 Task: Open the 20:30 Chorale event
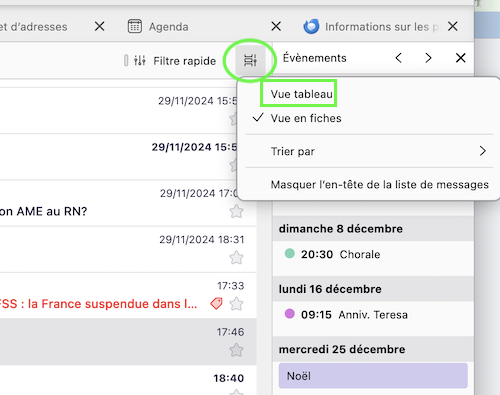(x=373, y=254)
